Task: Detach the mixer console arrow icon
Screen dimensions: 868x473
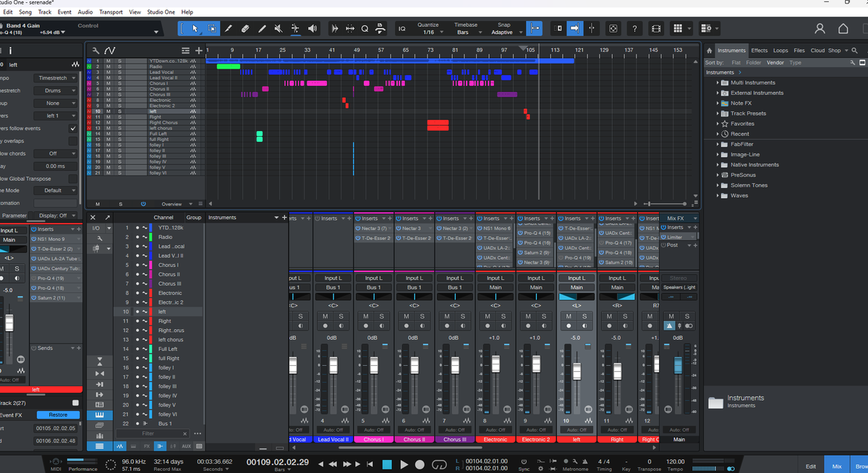Action: 108,217
